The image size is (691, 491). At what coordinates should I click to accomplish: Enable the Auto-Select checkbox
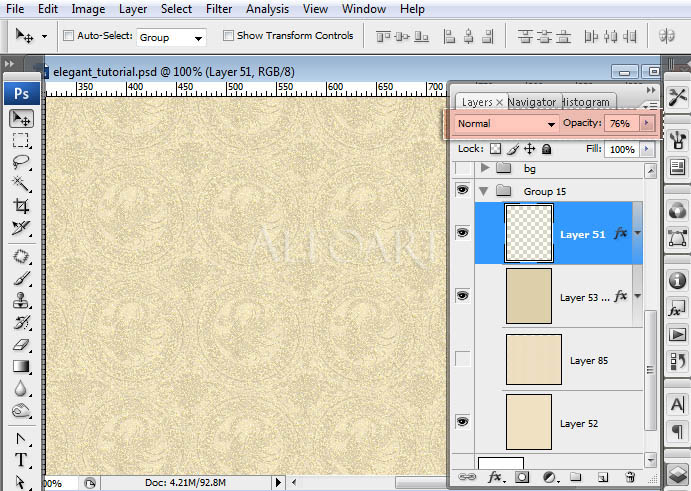point(68,36)
